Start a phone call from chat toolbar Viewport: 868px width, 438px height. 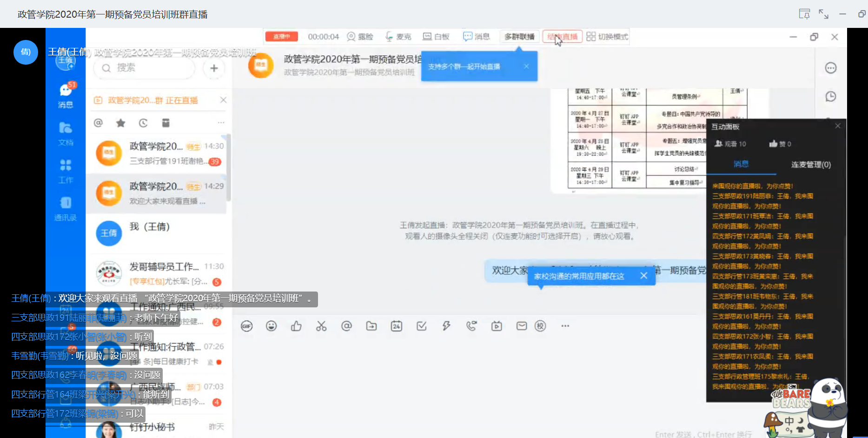coord(471,326)
